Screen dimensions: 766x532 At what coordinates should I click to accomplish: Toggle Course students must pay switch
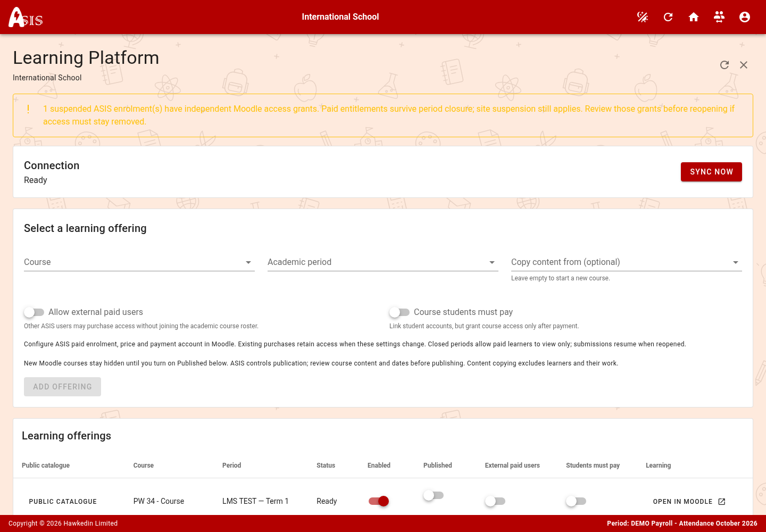tap(399, 312)
